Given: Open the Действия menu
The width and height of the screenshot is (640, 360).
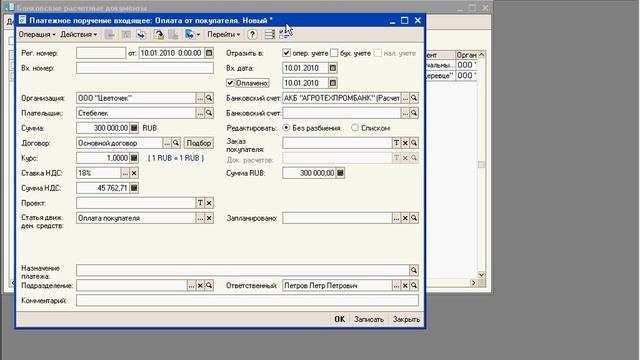Looking at the screenshot, I should pyautogui.click(x=78, y=35).
